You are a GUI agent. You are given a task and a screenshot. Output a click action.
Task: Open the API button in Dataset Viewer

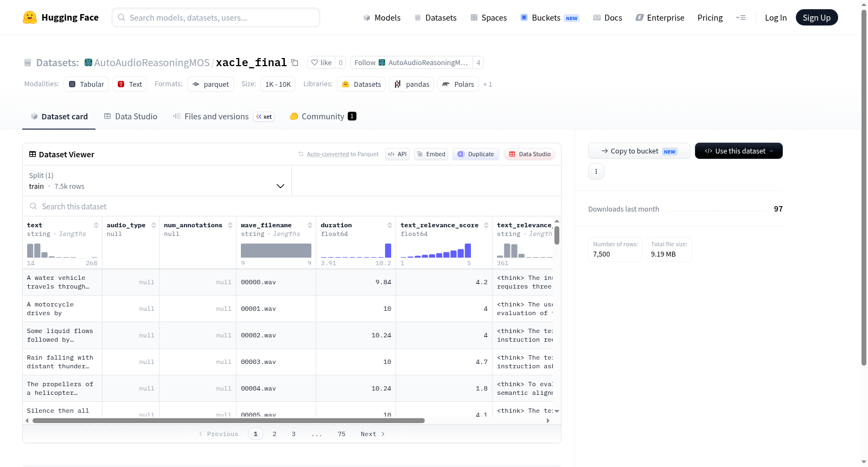point(397,154)
